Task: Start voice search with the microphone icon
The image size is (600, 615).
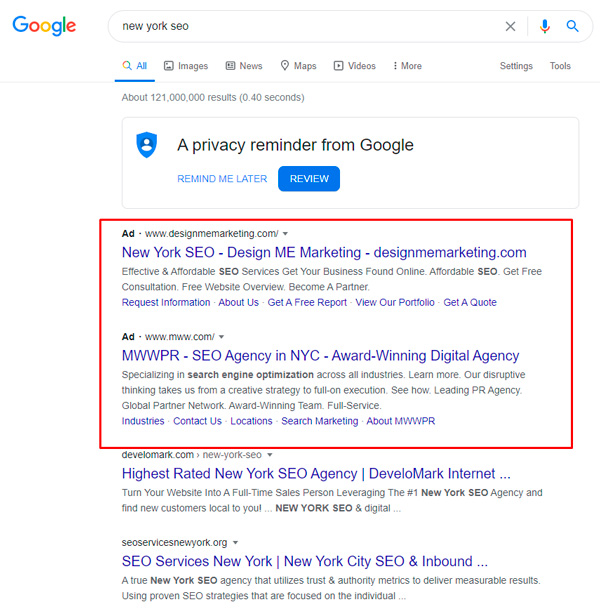Action: click(x=544, y=26)
